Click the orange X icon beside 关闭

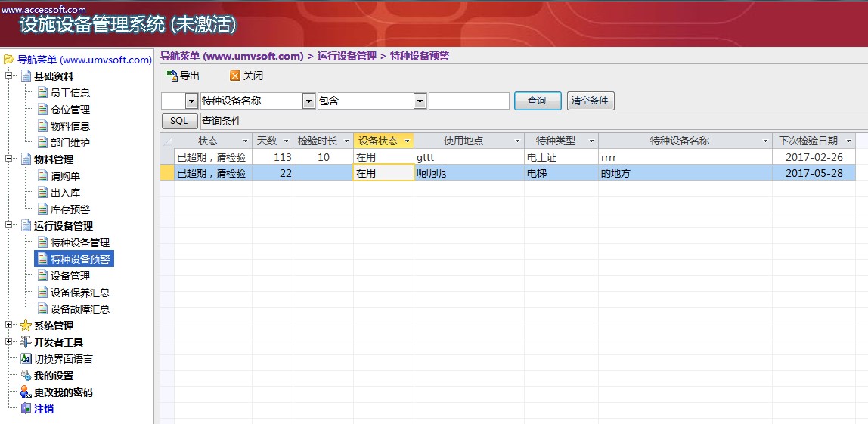(x=235, y=76)
